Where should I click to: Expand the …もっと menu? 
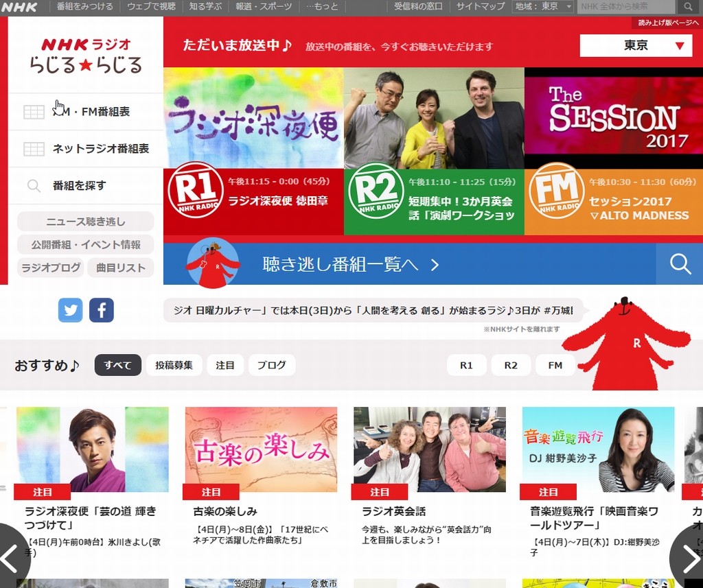[322, 7]
